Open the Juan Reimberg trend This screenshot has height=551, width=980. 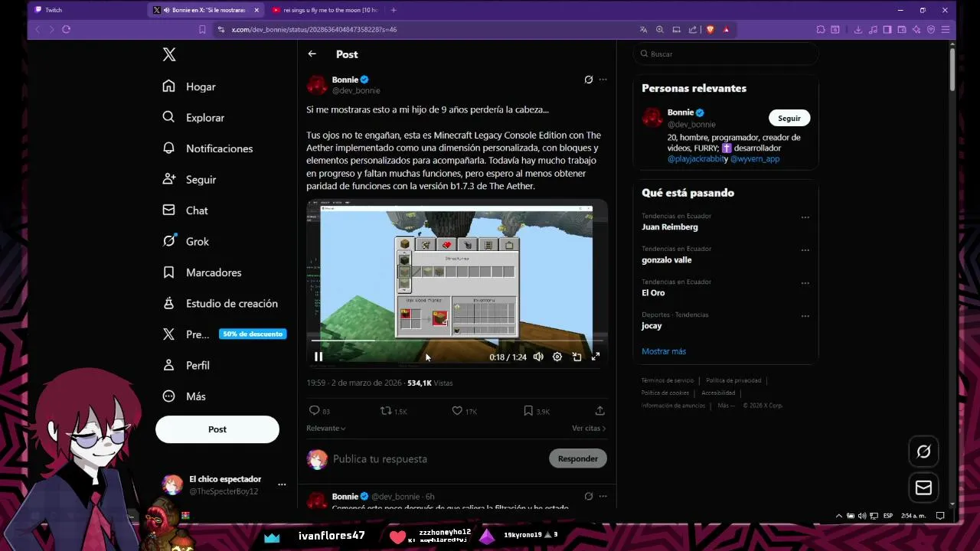[670, 227]
